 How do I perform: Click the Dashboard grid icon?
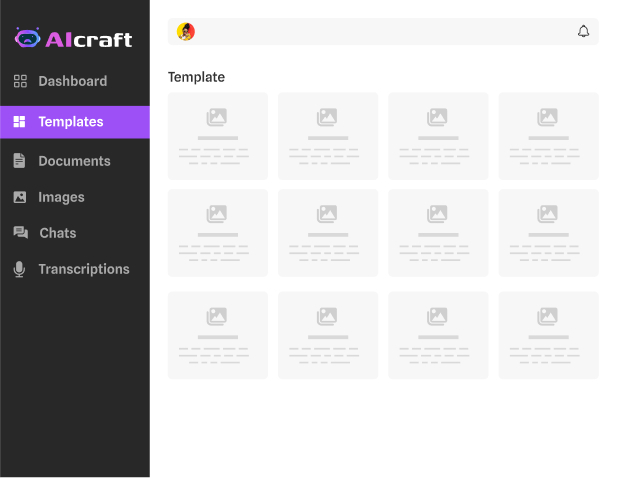[20, 81]
